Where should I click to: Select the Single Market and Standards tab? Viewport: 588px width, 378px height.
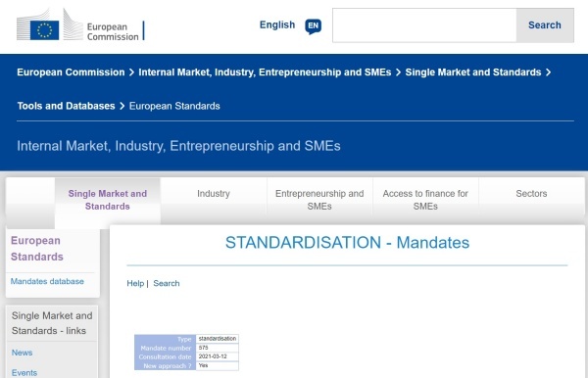[108, 200]
